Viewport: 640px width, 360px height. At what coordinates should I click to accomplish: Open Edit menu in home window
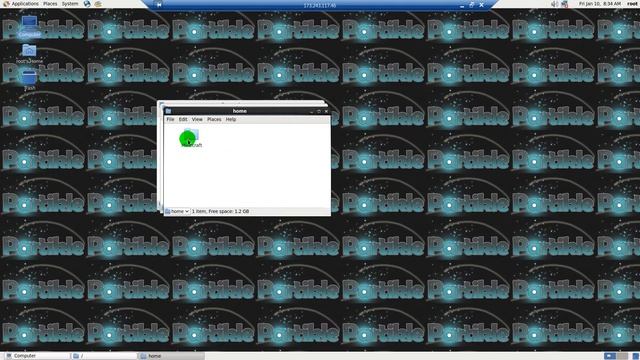183,120
